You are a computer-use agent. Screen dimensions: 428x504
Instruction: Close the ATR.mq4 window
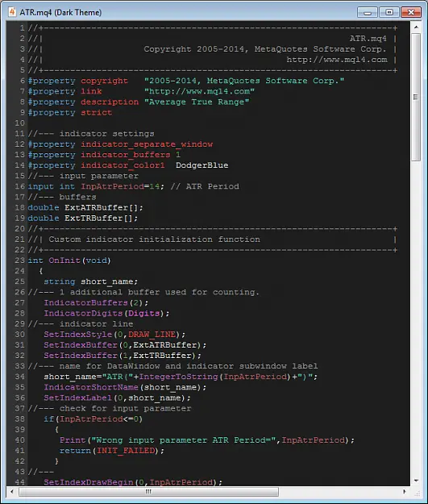pyautogui.click(x=411, y=13)
